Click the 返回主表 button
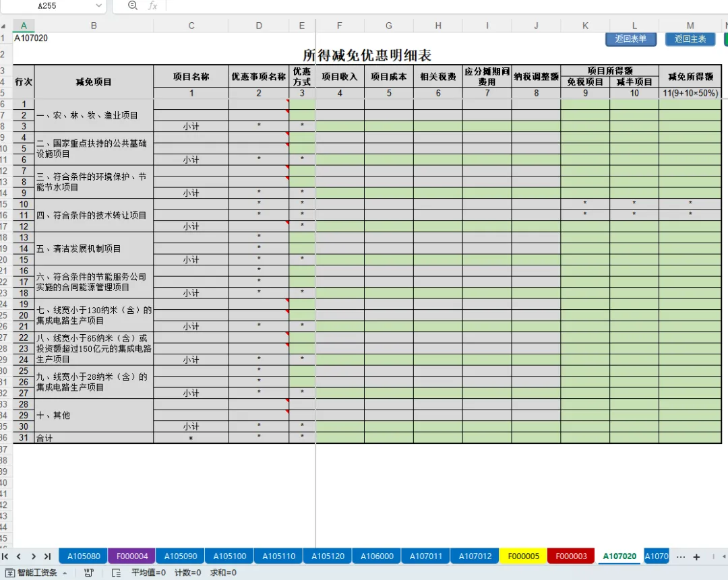Image resolution: width=728 pixels, height=580 pixels. coord(690,39)
